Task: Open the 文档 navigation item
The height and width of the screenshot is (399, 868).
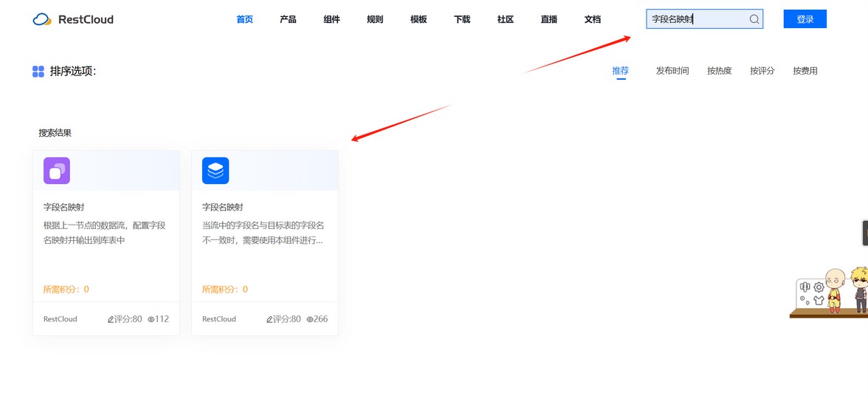Action: click(592, 19)
